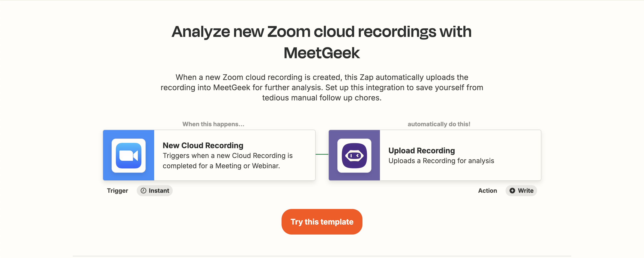Click the clock icon beside Instant
Screen dimensions: 644x258
coord(143,191)
